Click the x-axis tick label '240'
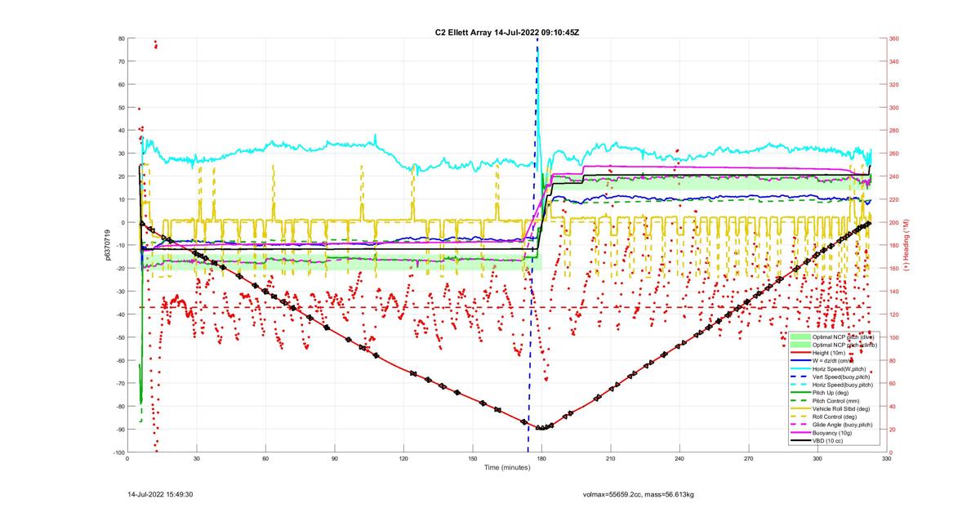 point(679,459)
